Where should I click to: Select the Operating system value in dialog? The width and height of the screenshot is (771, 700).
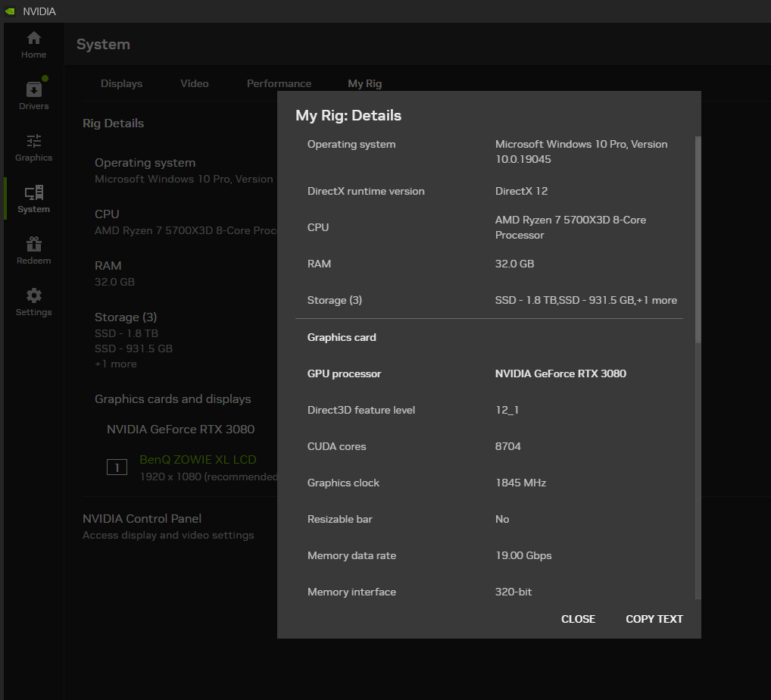pos(581,152)
